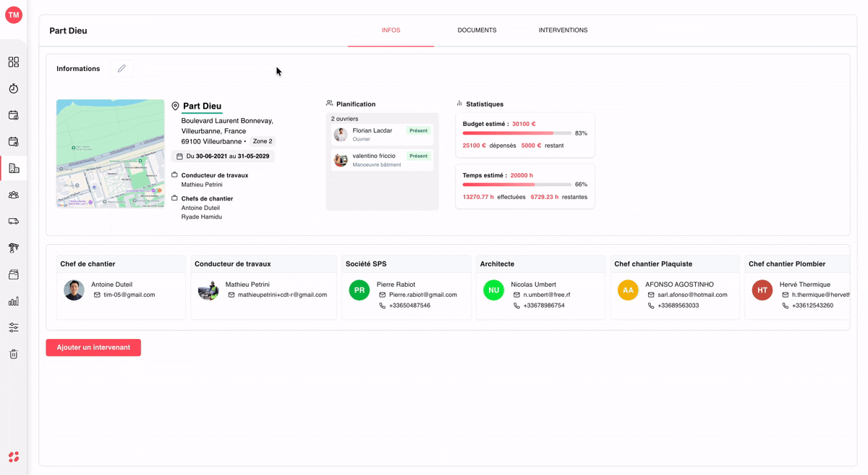Click the Mathieu Petrini name under Conducteur de travaux
868x475 pixels.
(202, 185)
